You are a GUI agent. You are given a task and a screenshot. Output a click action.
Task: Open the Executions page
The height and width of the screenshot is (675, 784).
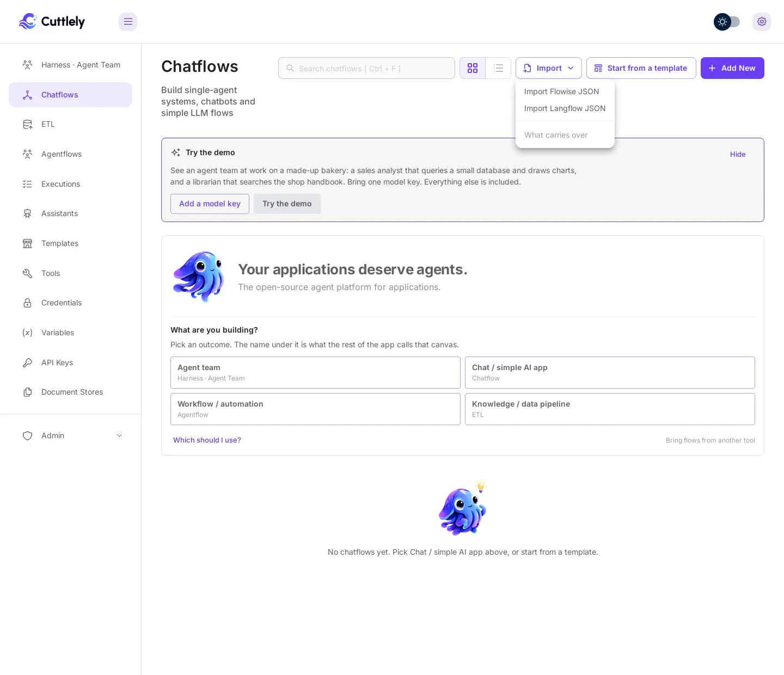(70, 184)
